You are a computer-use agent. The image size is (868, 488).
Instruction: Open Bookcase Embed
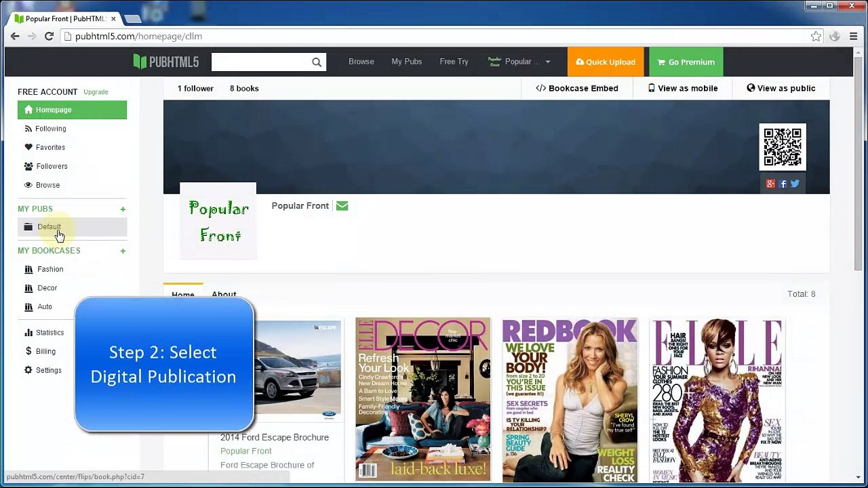577,88
